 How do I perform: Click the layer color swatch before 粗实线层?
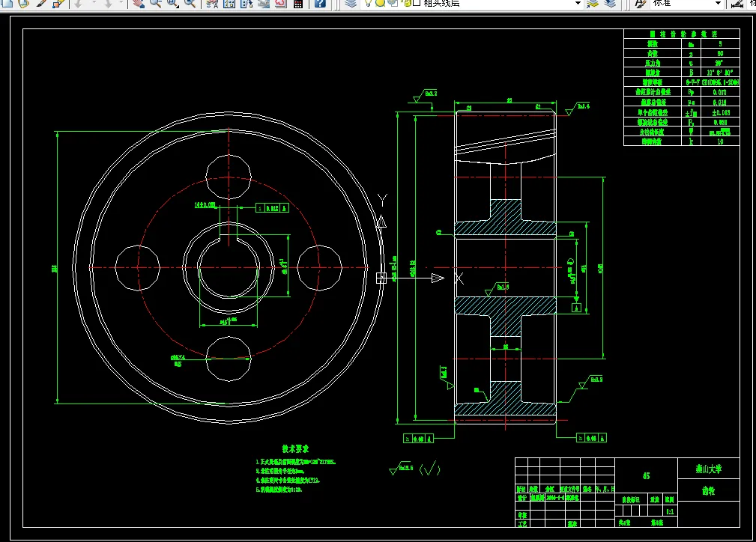[417, 3]
